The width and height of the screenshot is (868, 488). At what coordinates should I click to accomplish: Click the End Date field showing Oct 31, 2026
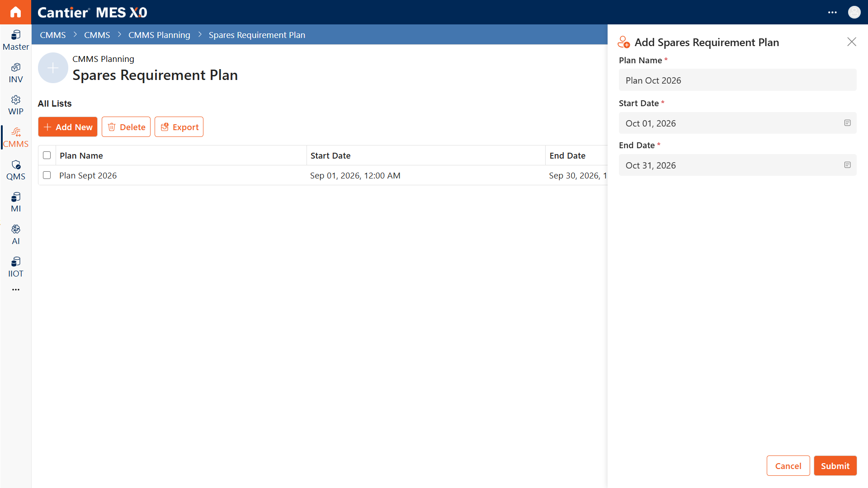pos(738,165)
